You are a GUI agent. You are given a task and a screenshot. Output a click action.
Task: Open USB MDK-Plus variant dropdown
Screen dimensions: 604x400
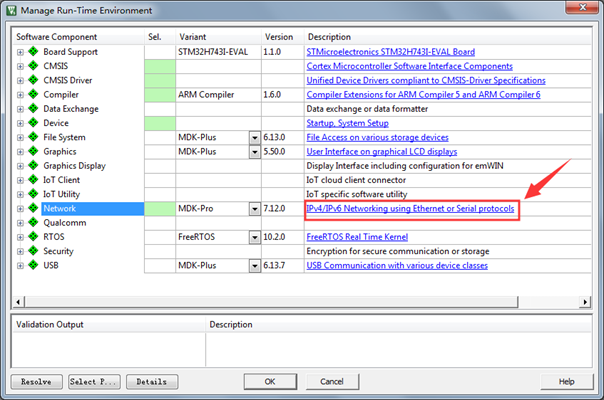point(255,266)
